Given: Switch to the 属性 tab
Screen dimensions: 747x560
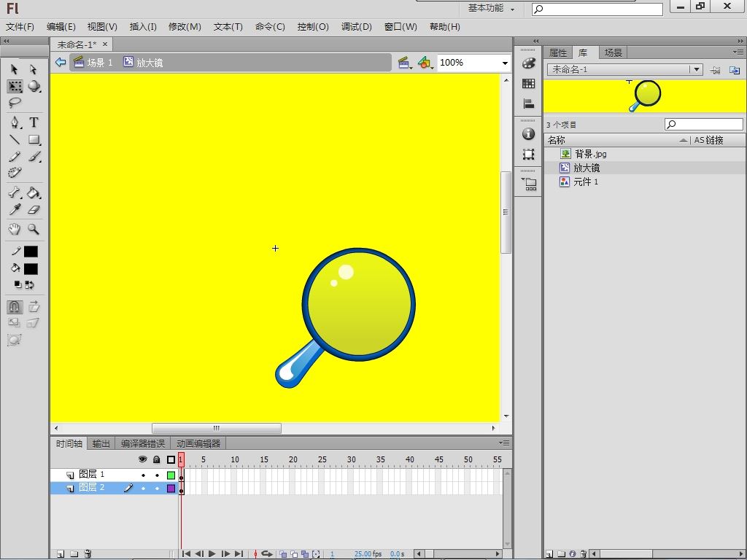Looking at the screenshot, I should 558,52.
